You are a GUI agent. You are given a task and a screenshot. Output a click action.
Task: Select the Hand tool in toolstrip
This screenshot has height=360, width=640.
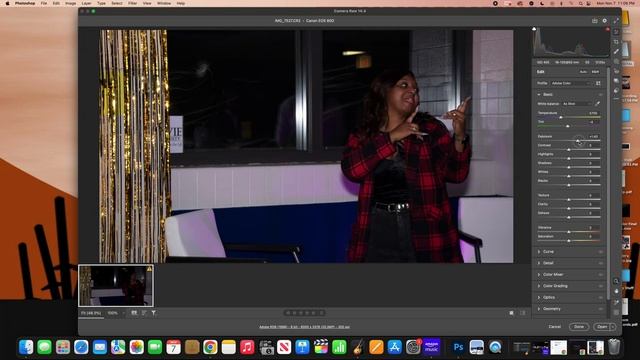(x=616, y=291)
